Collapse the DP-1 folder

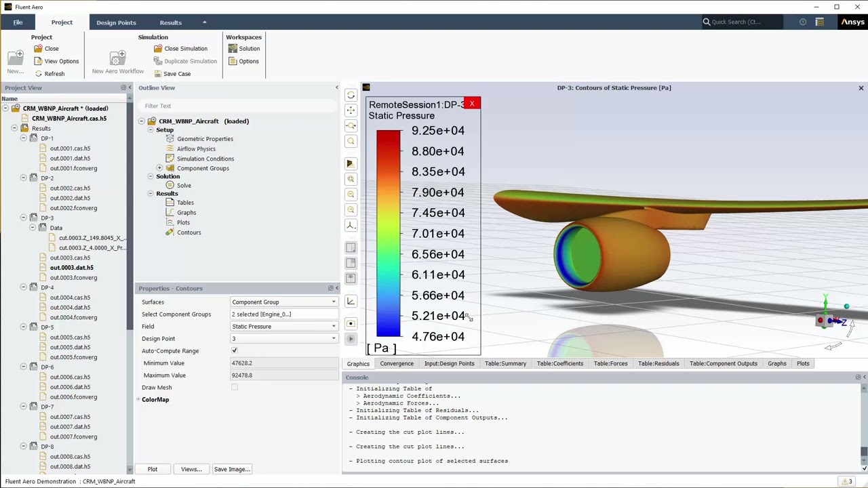(24, 138)
